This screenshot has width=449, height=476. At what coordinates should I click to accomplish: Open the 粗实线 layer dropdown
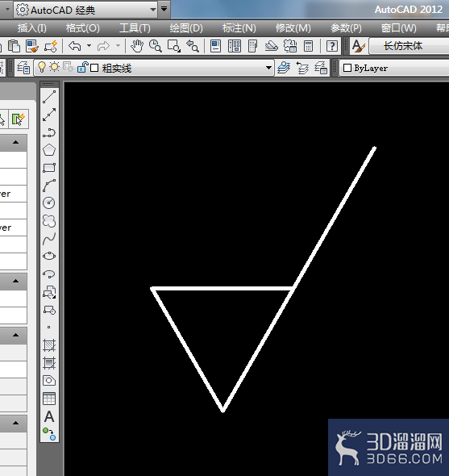268,68
